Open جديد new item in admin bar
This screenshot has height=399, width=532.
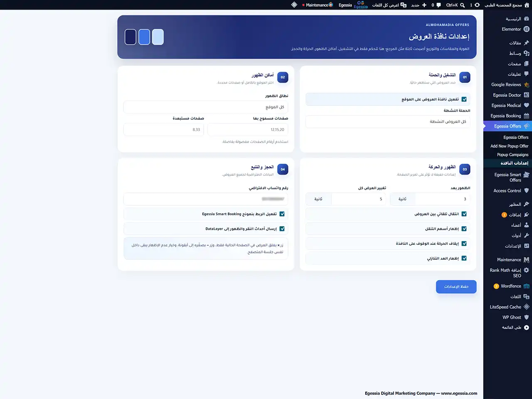[x=419, y=5]
